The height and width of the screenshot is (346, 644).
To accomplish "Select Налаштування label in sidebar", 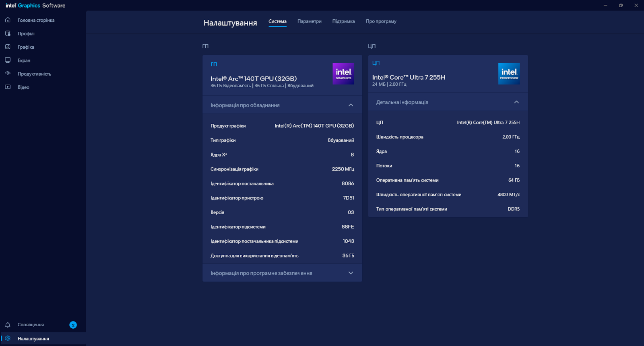I will (x=33, y=339).
